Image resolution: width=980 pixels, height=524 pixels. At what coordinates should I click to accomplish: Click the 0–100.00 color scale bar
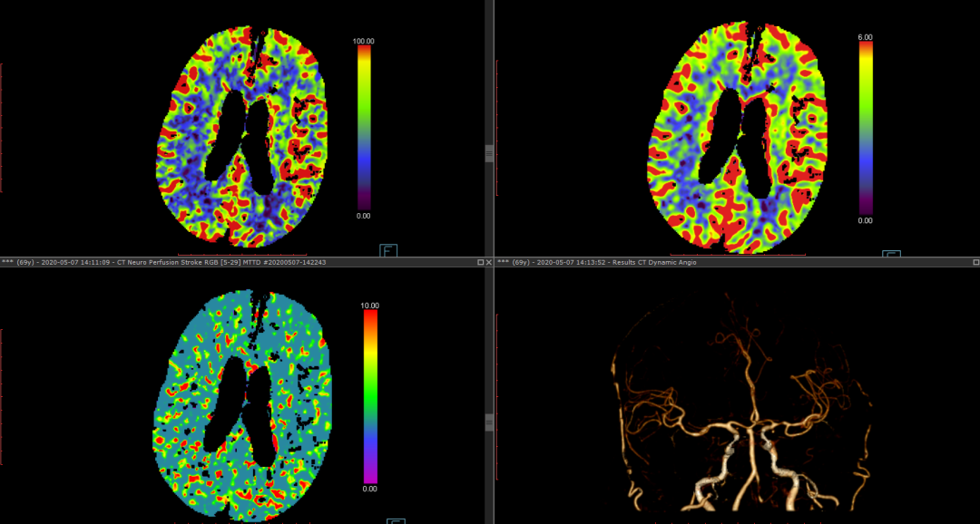[364, 128]
